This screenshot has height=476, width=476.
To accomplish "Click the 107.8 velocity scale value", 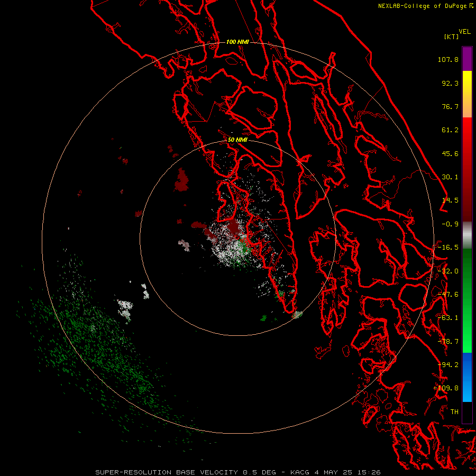I will [448, 59].
